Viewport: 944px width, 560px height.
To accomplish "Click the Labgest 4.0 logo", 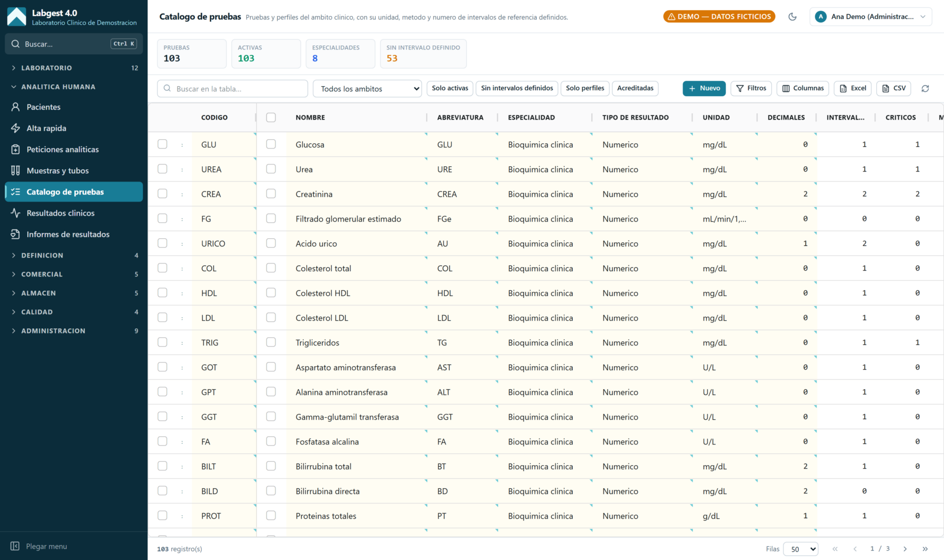I will pyautogui.click(x=17, y=17).
